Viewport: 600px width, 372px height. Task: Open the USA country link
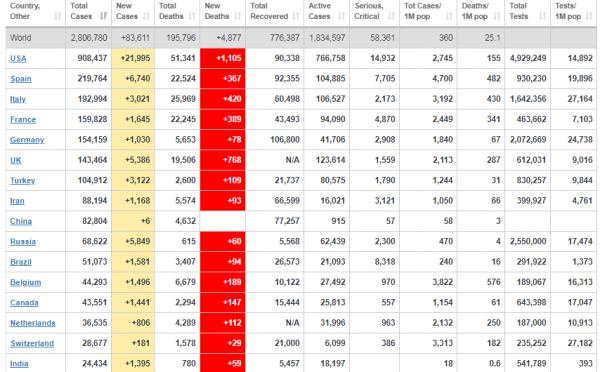click(x=18, y=59)
